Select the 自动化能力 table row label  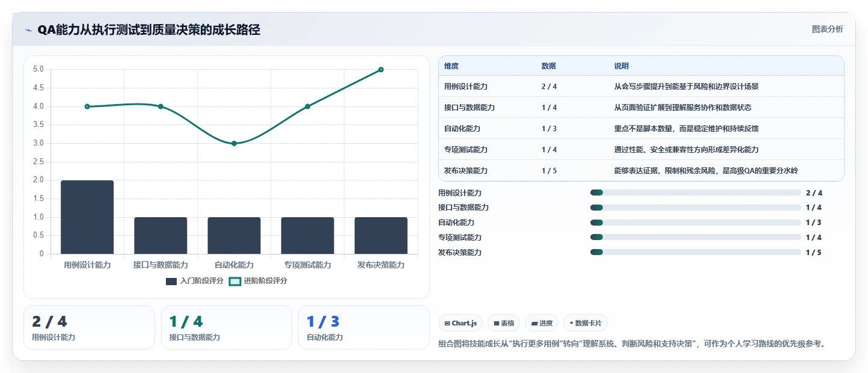pyautogui.click(x=462, y=129)
